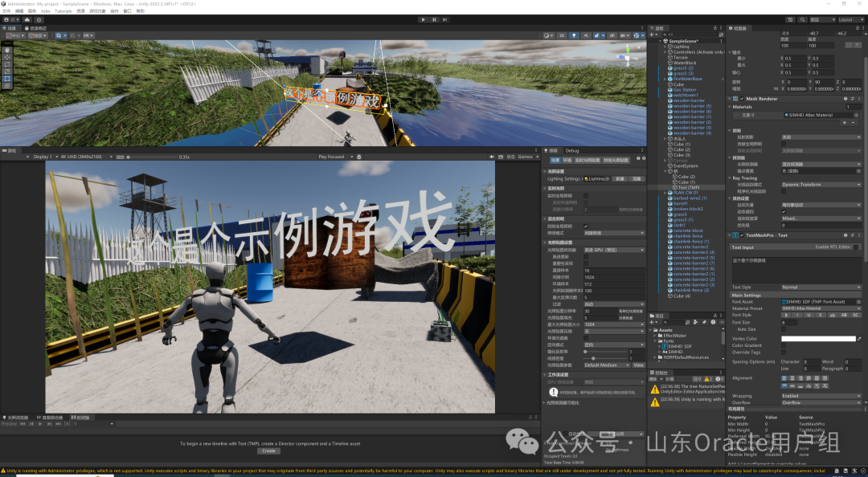Open the cloud services icon in the toolbar
Image resolution: width=868 pixels, height=477 pixels.
[27, 19]
